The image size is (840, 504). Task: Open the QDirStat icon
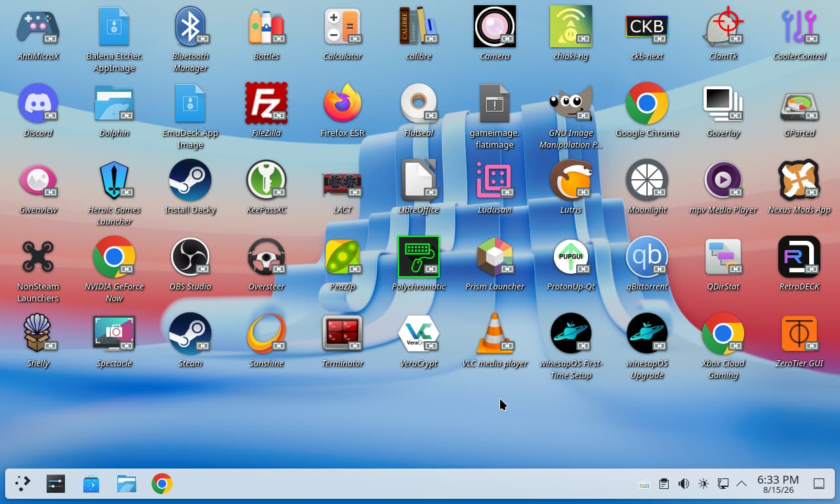(x=723, y=257)
